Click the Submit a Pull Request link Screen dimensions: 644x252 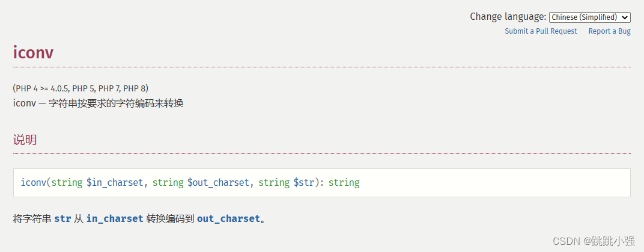(x=541, y=31)
